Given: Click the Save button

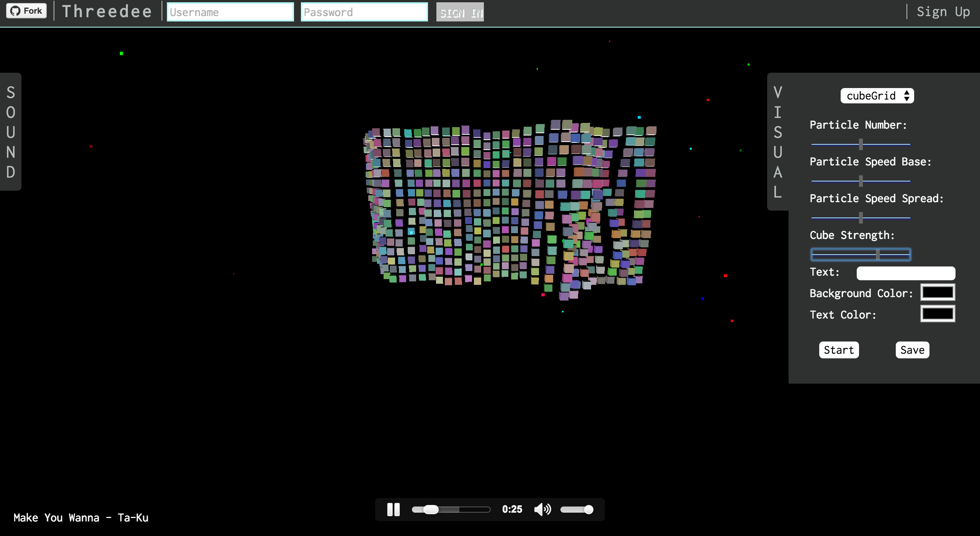Looking at the screenshot, I should click(913, 350).
